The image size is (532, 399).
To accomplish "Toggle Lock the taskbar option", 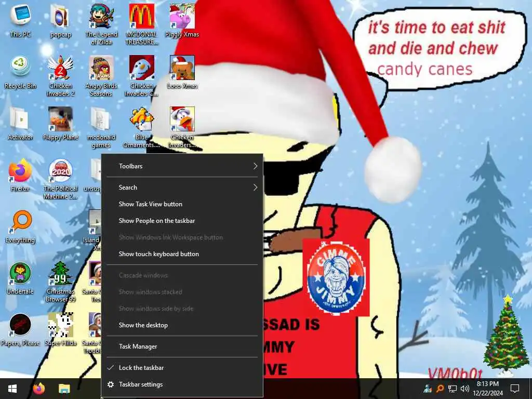I will click(x=182, y=367).
